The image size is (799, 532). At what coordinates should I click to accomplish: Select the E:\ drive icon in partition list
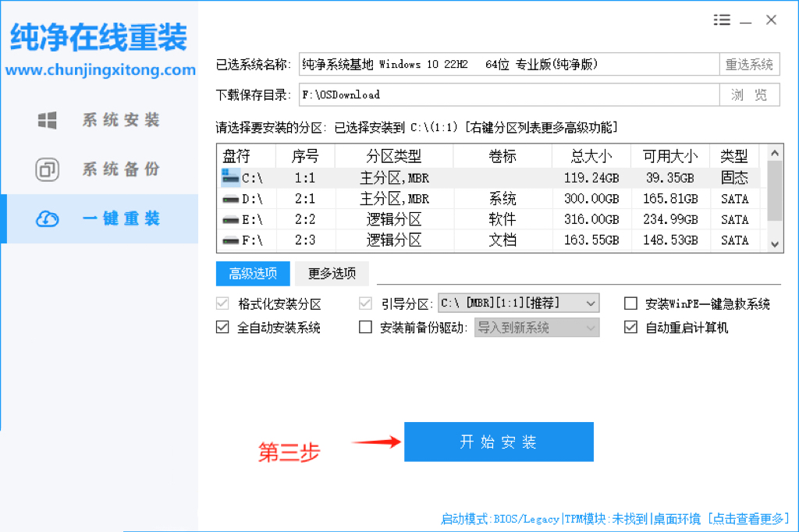(230, 220)
